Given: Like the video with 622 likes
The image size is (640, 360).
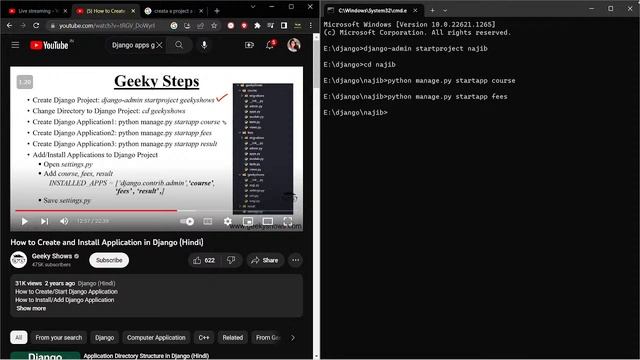Looking at the screenshot, I should [x=204, y=260].
